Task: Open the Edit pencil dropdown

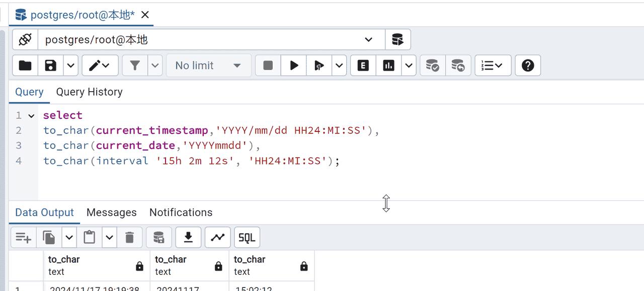Action: 100,65
